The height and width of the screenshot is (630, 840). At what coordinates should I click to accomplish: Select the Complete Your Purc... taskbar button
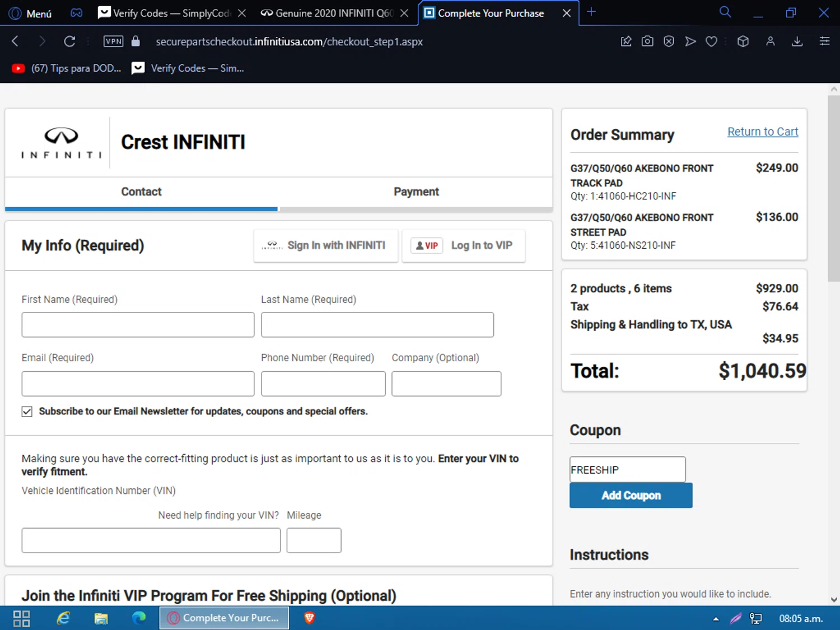click(x=224, y=618)
